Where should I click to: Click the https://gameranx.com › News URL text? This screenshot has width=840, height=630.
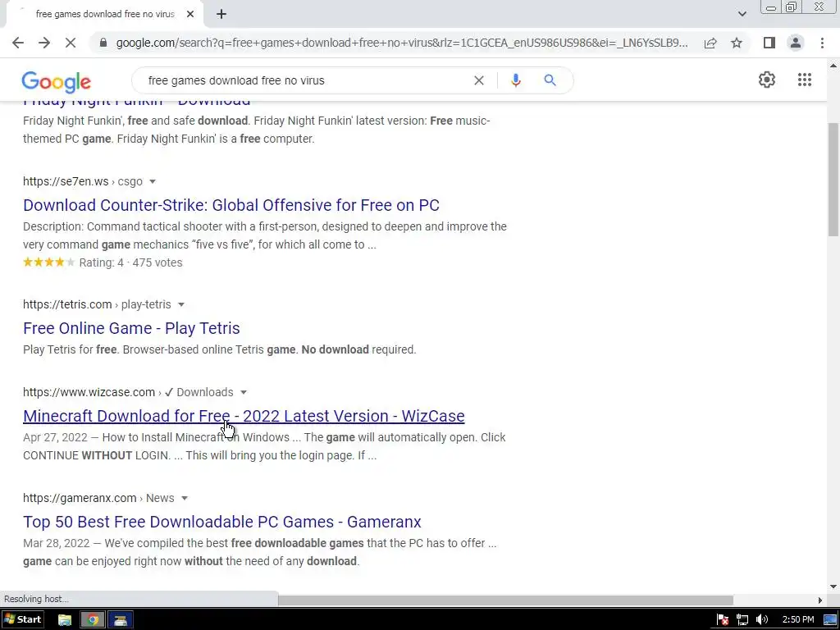98,498
